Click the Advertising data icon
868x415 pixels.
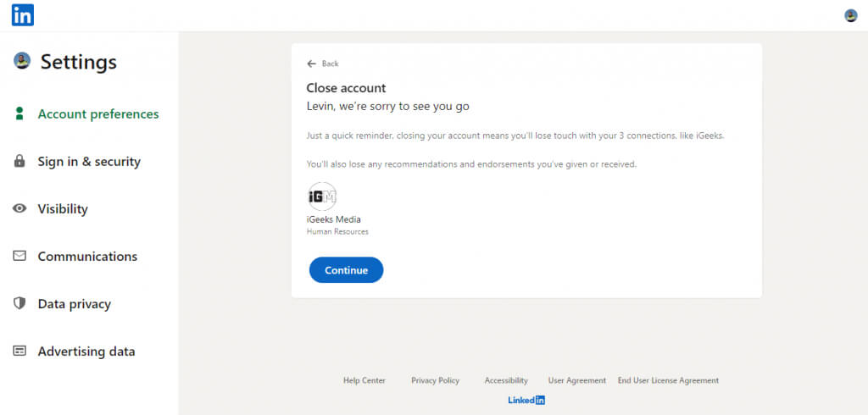(19, 351)
